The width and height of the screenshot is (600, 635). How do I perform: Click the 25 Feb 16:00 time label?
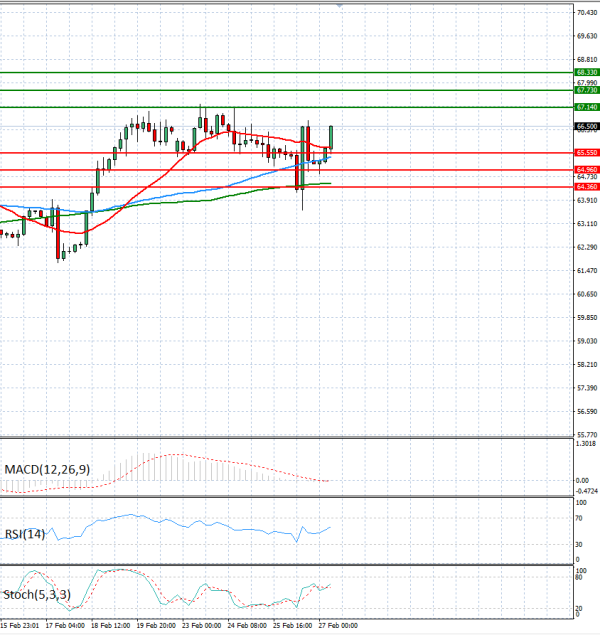(291, 626)
